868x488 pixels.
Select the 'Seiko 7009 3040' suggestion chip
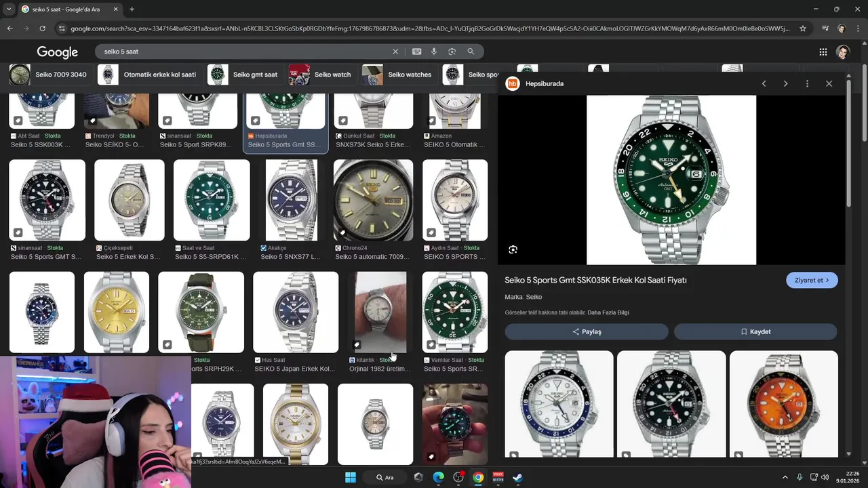49,75
